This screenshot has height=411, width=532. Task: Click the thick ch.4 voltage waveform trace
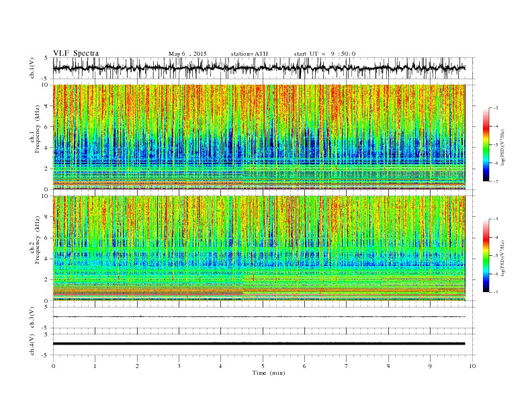click(x=259, y=344)
